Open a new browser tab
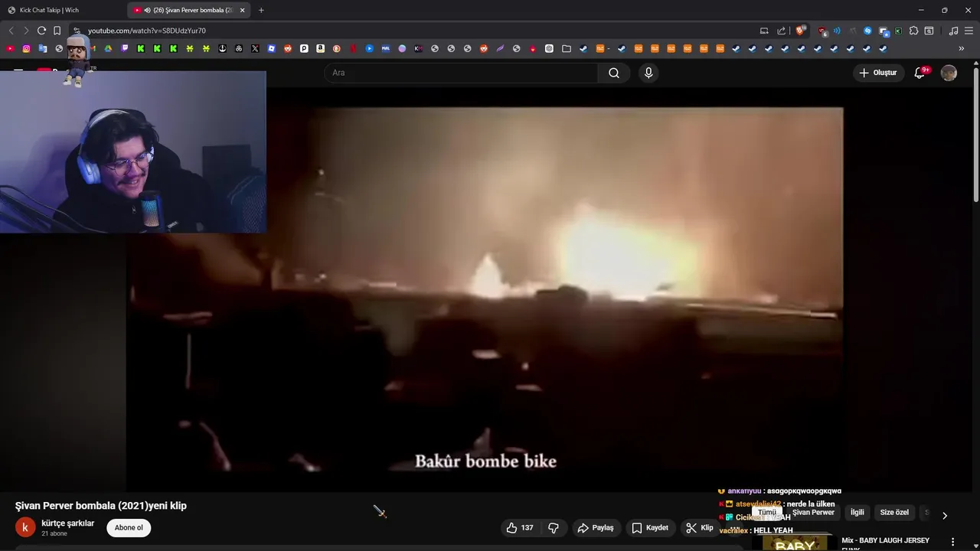Image resolution: width=980 pixels, height=551 pixels. (x=261, y=10)
